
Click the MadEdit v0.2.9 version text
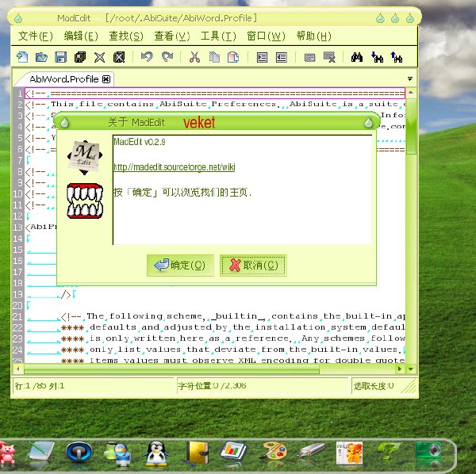tap(140, 142)
